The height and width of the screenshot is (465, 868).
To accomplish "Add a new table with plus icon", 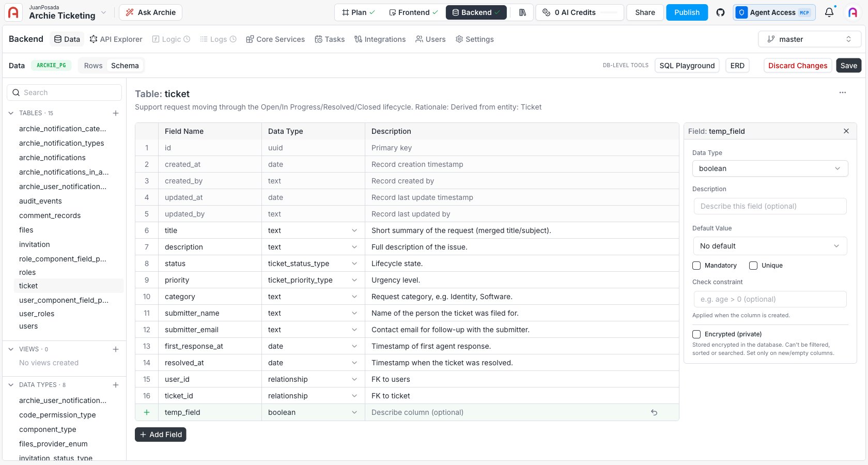I will click(116, 113).
